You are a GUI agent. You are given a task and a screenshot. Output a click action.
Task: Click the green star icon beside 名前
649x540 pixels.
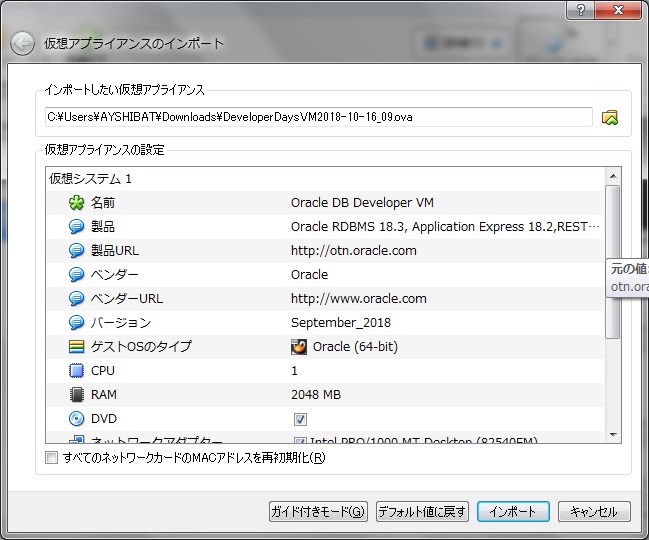tap(77, 203)
